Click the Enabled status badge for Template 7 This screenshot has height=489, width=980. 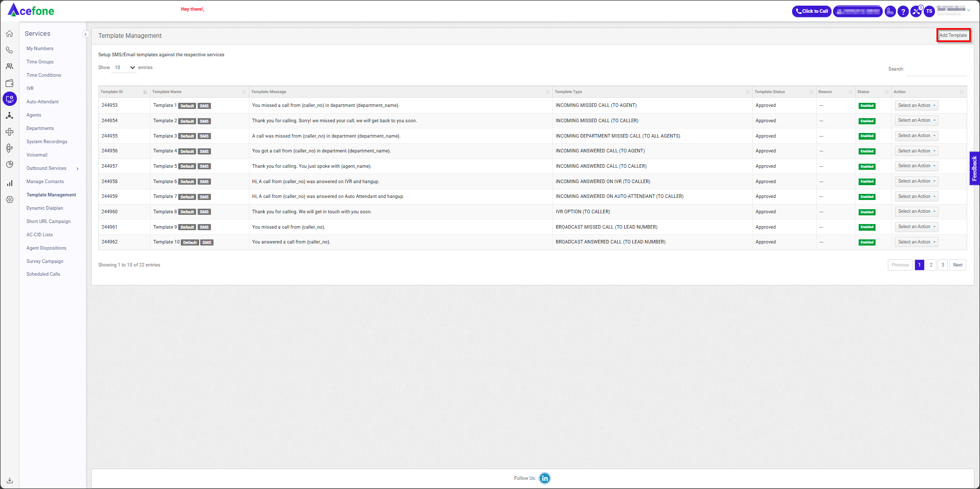(x=867, y=197)
